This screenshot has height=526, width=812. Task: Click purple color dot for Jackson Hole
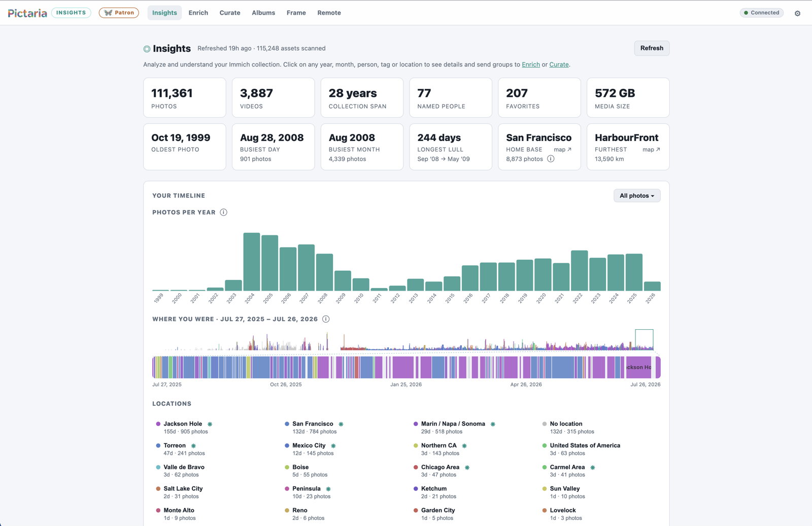click(x=158, y=424)
